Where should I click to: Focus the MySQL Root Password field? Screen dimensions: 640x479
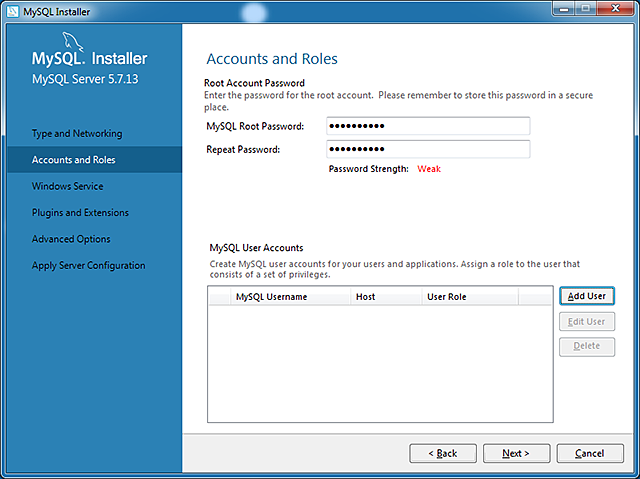pyautogui.click(x=427, y=126)
